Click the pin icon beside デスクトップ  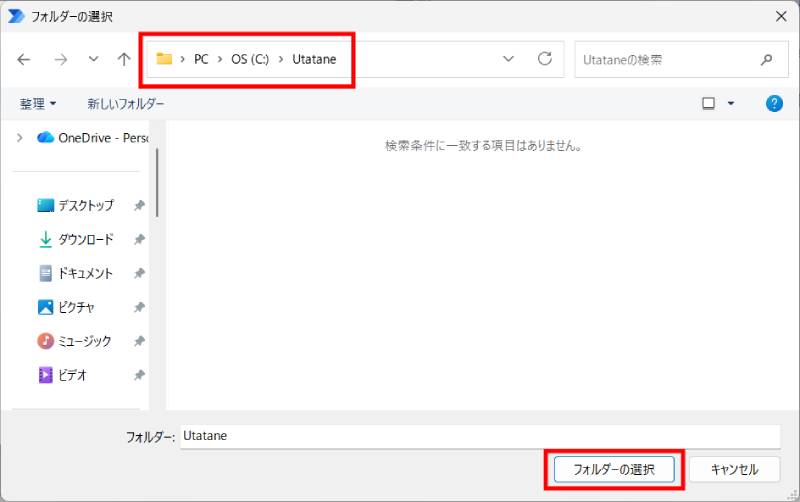(139, 206)
